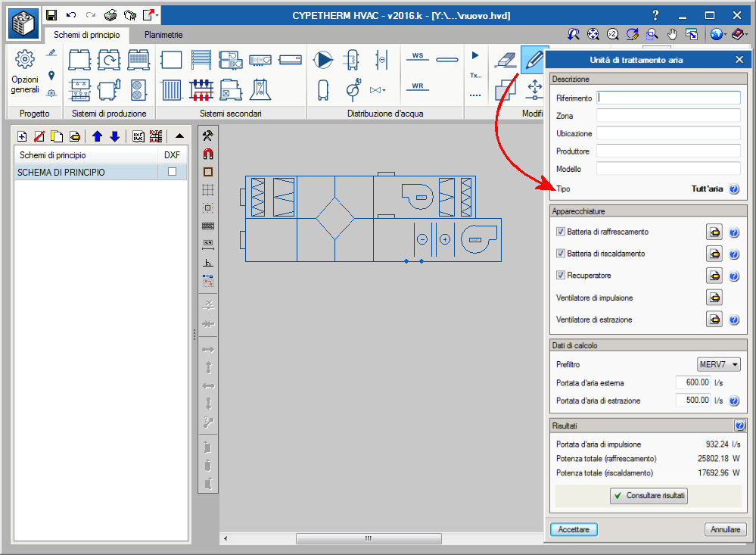The height and width of the screenshot is (555, 756).
Task: Click Portata d'aria di estrazione value field
Action: point(693,400)
